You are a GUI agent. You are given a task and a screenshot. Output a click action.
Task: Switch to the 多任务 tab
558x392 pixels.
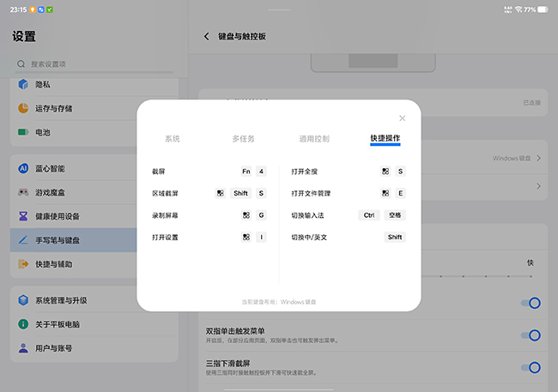click(243, 138)
